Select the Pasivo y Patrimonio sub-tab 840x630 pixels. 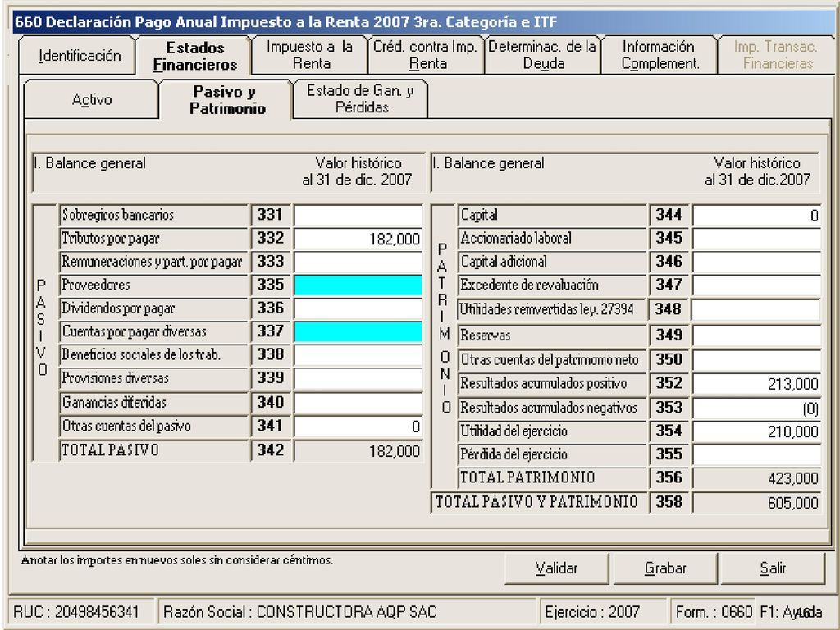click(226, 100)
